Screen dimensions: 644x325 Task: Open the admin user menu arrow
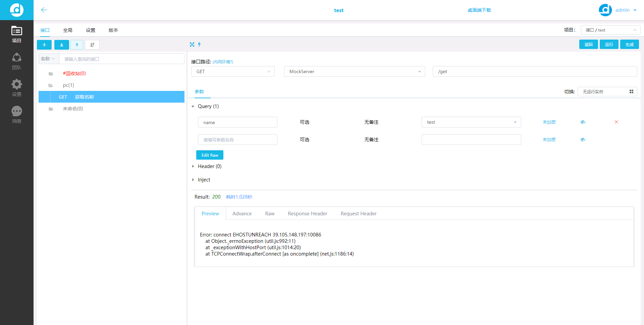[x=635, y=10]
